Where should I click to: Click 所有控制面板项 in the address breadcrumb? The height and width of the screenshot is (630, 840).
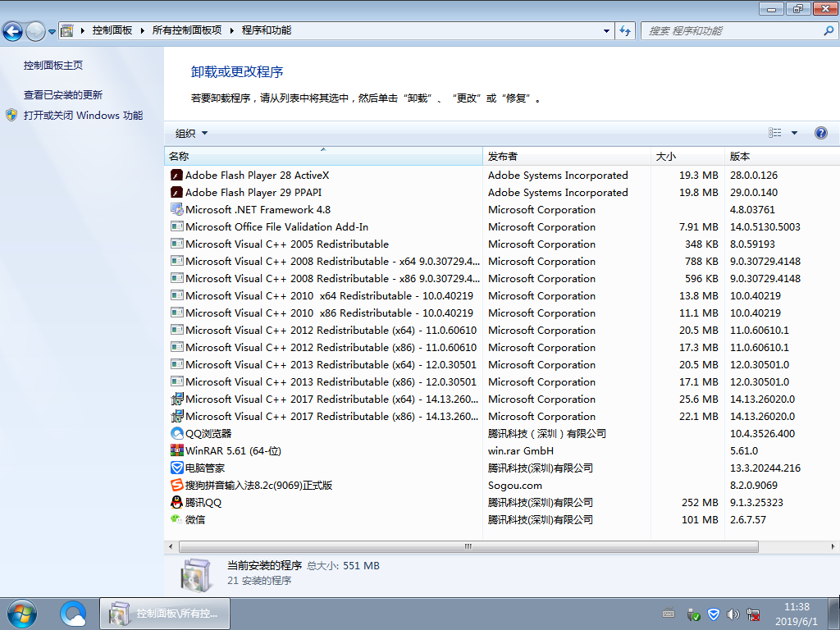tap(187, 30)
